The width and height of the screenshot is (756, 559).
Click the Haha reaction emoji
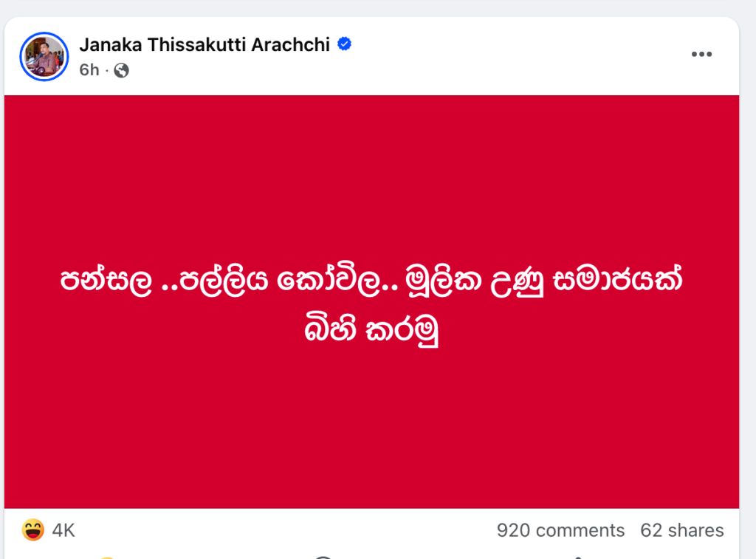click(x=32, y=529)
